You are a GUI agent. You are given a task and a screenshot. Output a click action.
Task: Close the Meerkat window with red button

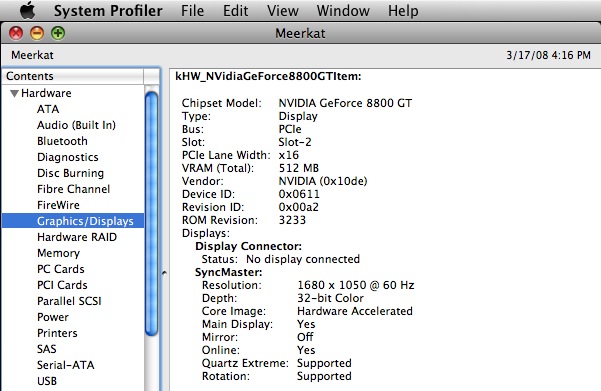(16, 33)
